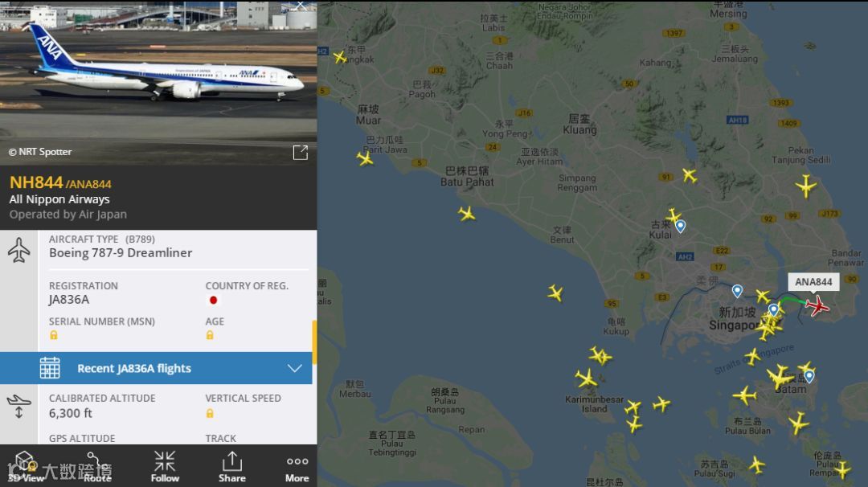Screen dimensions: 868x487
Task: Select the yellow plane near Batu Pahat coast
Action: point(467,213)
